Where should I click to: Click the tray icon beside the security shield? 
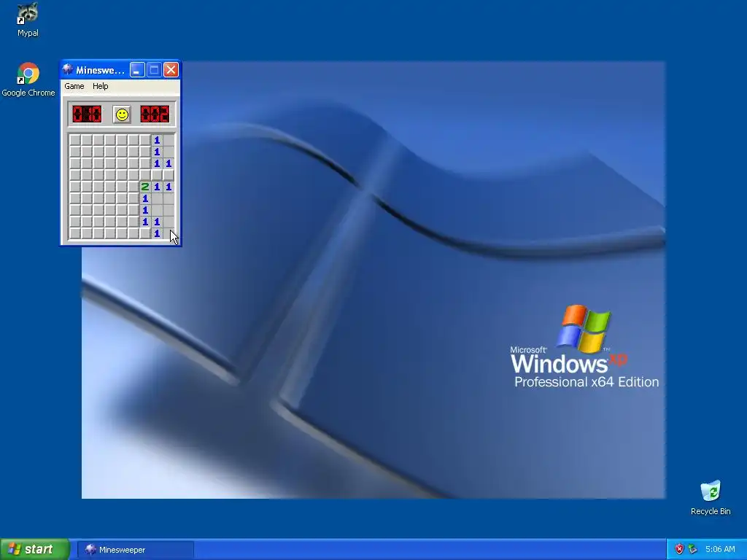(693, 549)
